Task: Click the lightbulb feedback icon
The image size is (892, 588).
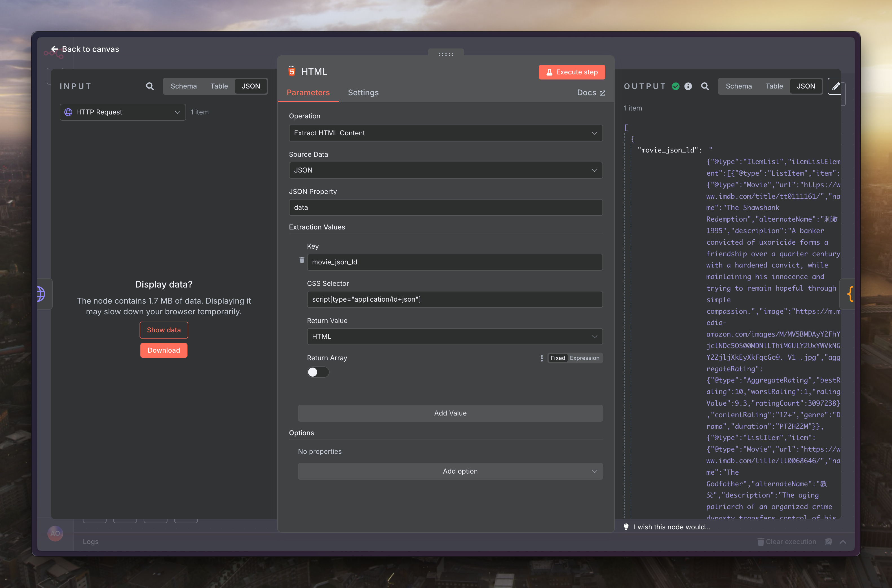Action: (626, 527)
